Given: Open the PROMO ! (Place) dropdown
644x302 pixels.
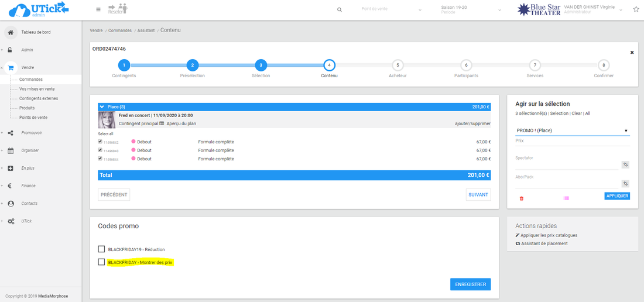Looking at the screenshot, I should click(571, 131).
